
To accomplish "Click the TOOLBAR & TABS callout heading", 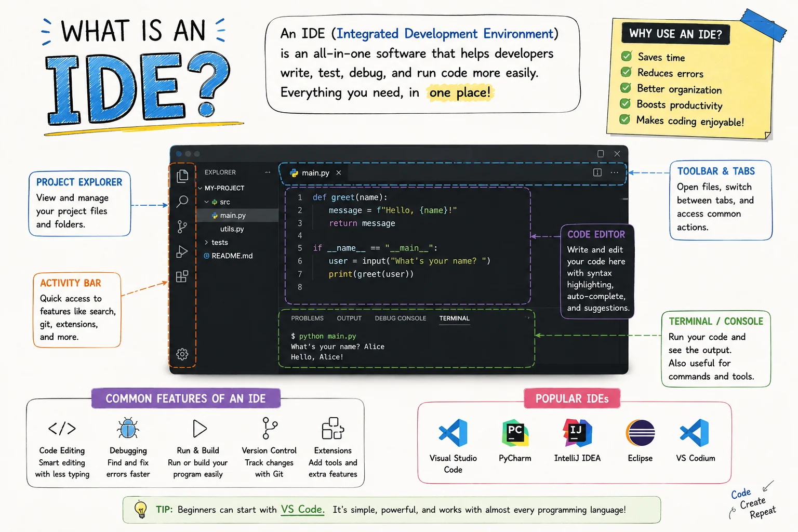I will pos(716,171).
